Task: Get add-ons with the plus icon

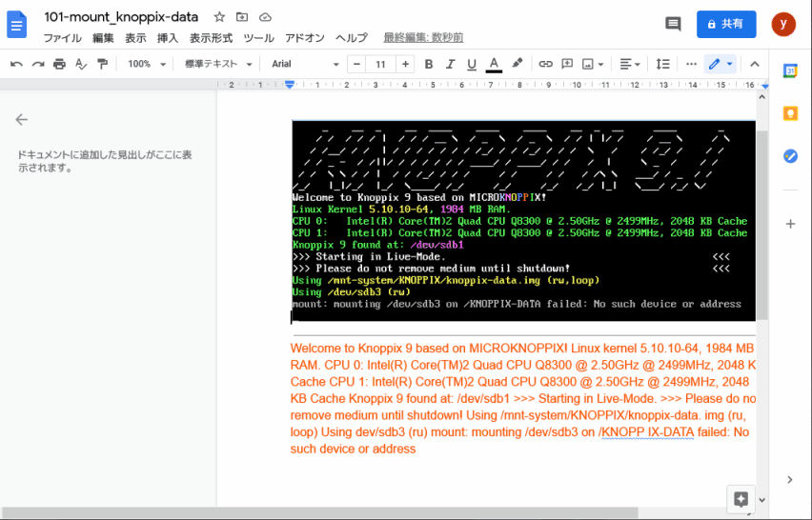Action: click(x=790, y=224)
